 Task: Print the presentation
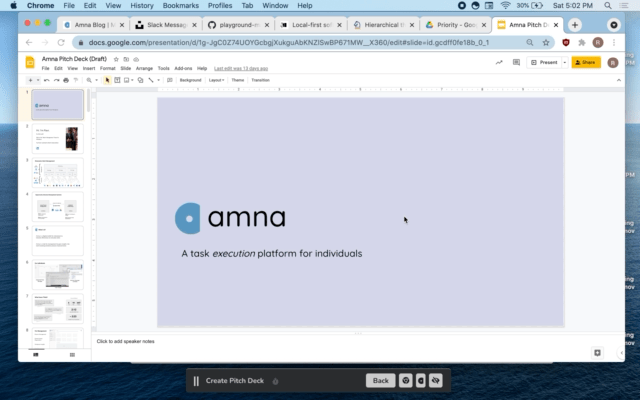click(66, 80)
